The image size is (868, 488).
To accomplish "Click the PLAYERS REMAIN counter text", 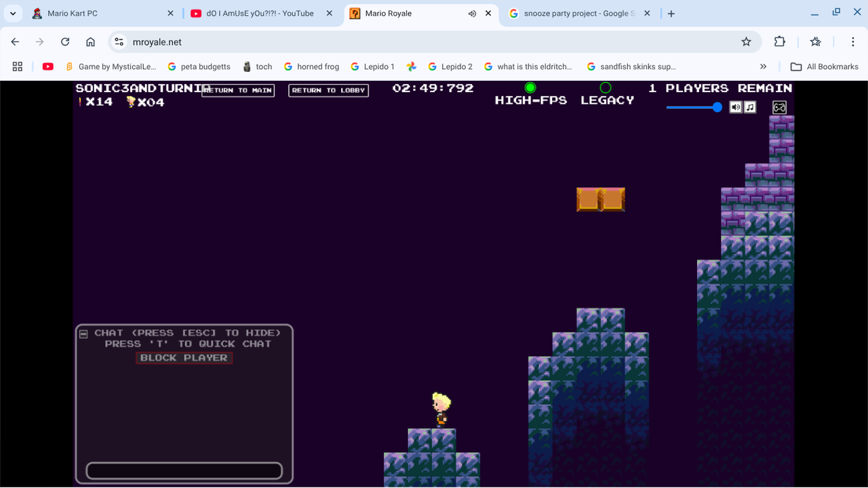I will point(720,88).
